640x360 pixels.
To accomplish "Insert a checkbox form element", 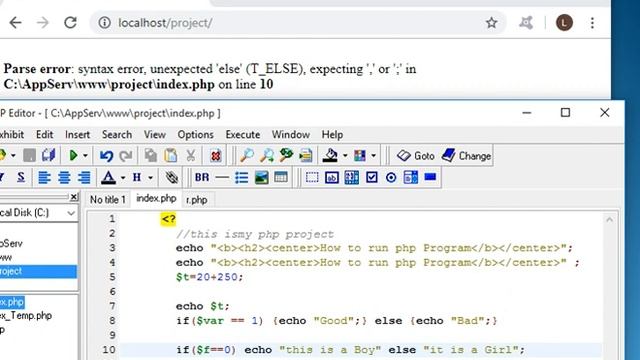I will 371,177.
